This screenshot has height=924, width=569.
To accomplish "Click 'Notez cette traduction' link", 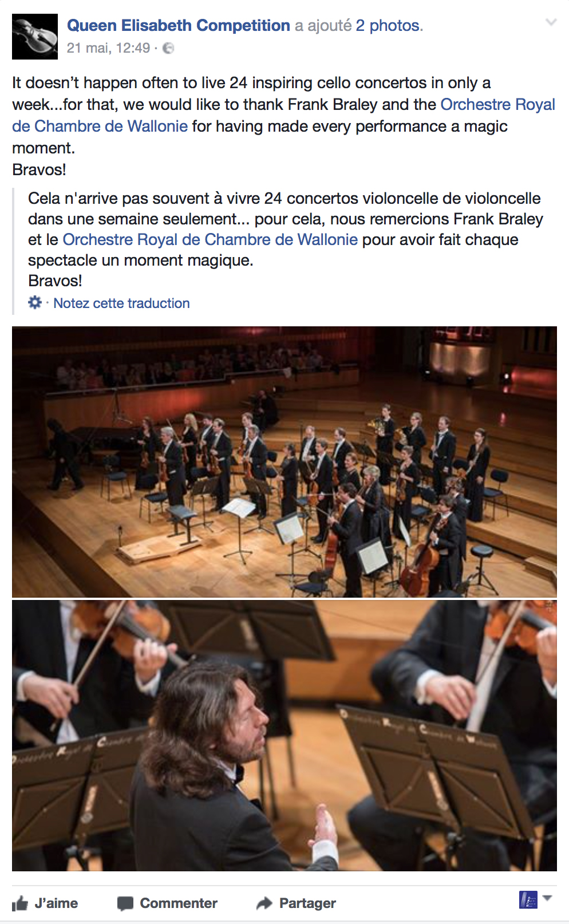I will click(121, 303).
